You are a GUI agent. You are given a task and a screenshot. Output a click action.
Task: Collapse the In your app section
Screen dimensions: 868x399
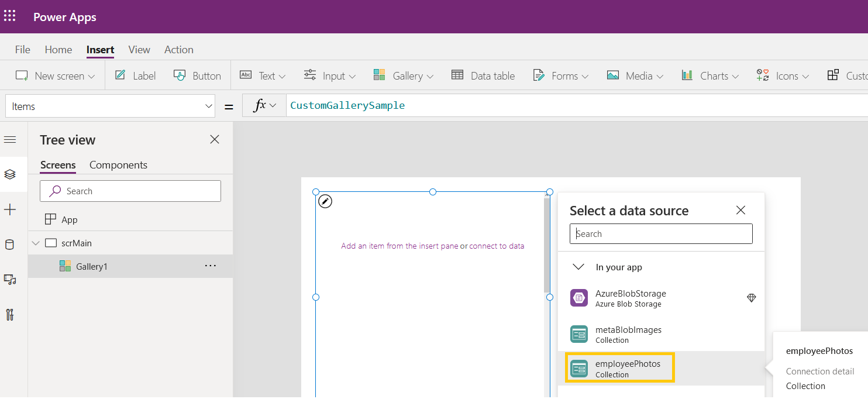(578, 267)
